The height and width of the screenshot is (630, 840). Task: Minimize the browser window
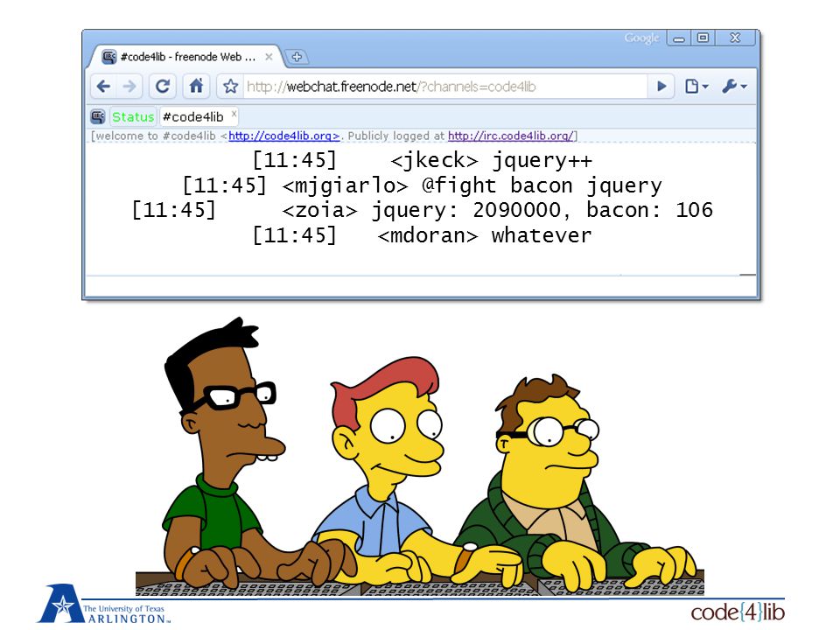point(678,38)
